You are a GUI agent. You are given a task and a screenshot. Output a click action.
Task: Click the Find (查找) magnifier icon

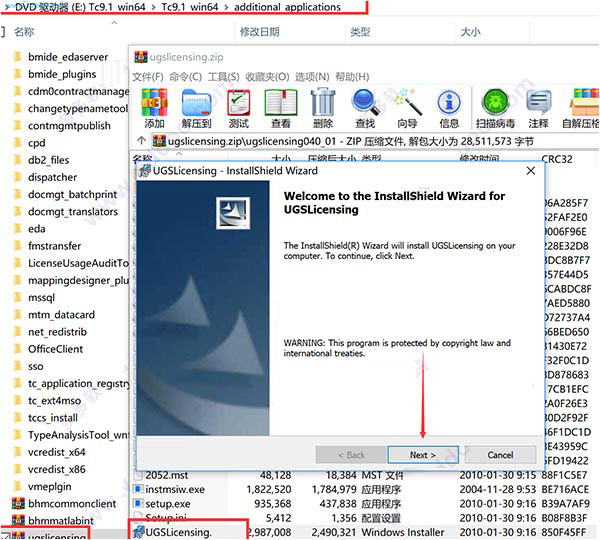[x=365, y=109]
